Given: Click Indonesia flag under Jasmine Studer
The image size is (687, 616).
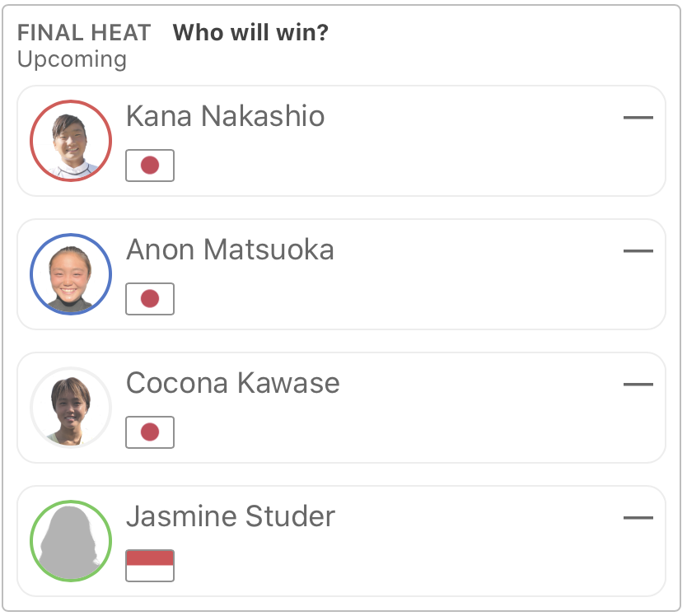Looking at the screenshot, I should [x=150, y=566].
